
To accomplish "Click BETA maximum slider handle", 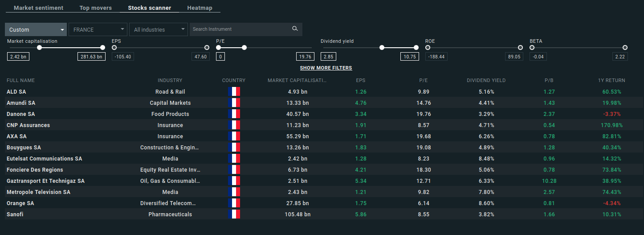I will point(625,47).
